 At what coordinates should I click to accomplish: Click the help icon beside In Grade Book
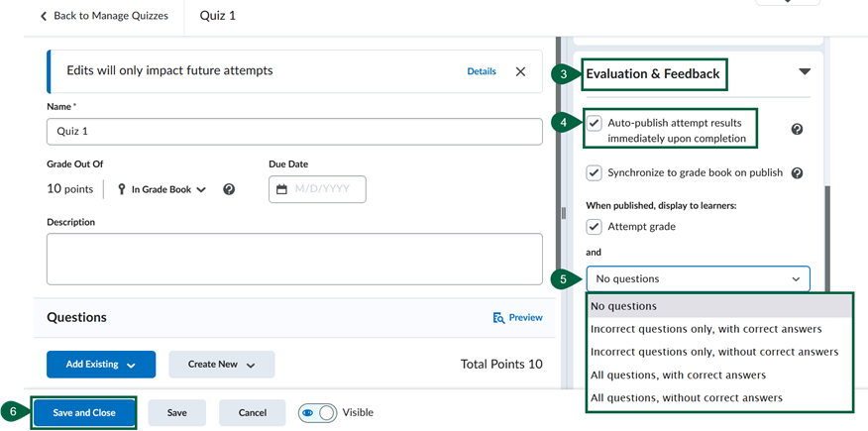229,189
